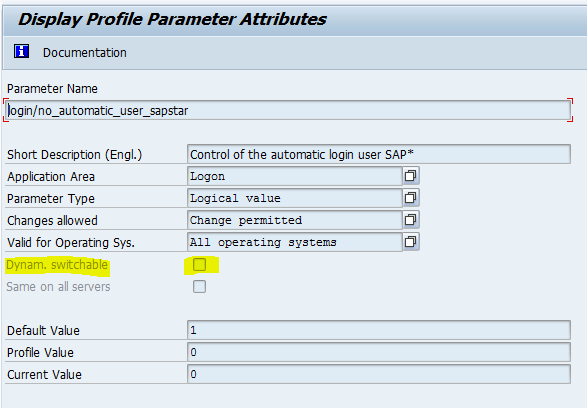Click the Default Value field

pos(378,330)
